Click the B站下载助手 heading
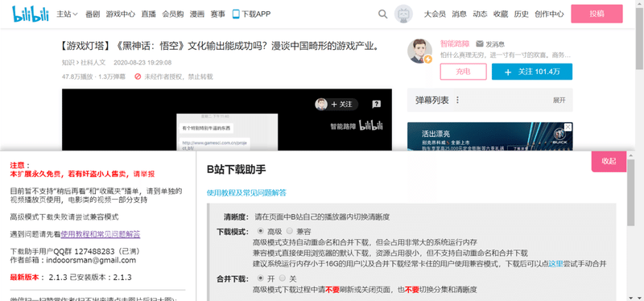This screenshot has height=301, width=644. pos(236,169)
